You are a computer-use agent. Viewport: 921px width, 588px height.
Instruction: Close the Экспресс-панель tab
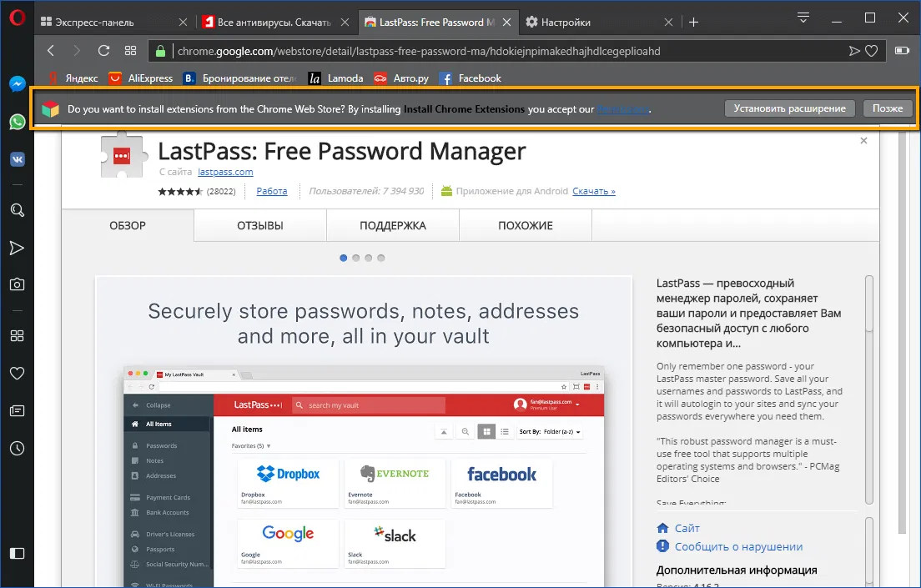[184, 23]
